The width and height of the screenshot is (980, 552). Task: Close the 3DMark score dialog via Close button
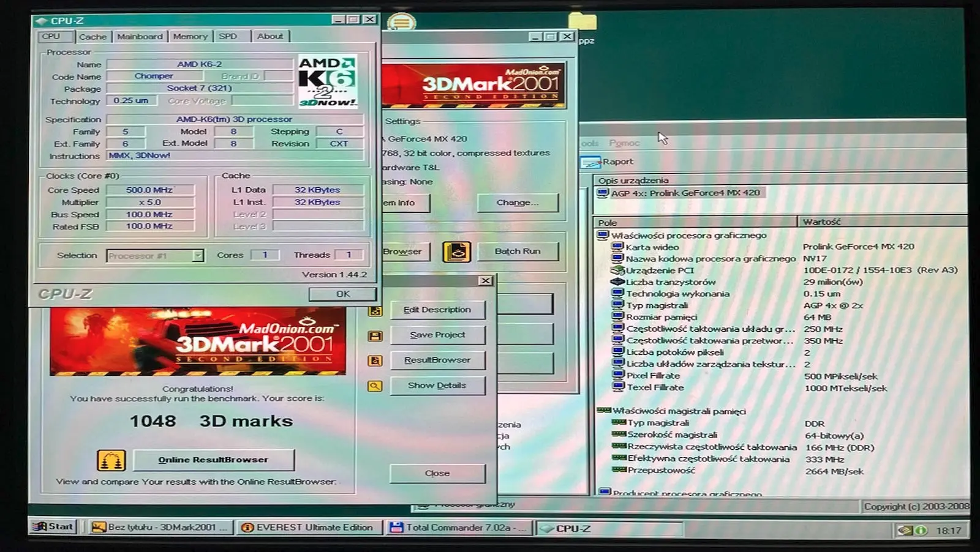[x=437, y=474]
